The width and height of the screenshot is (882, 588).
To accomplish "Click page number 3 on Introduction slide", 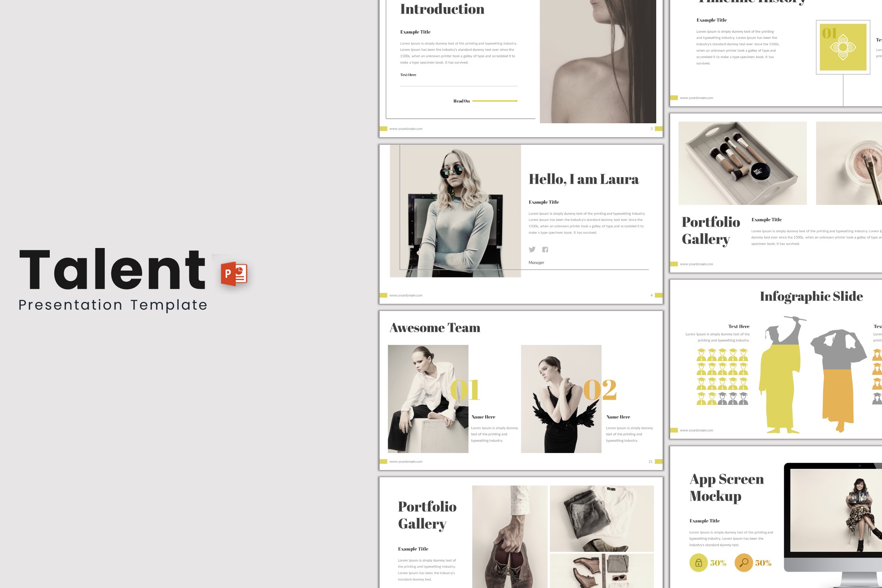I will point(651,129).
